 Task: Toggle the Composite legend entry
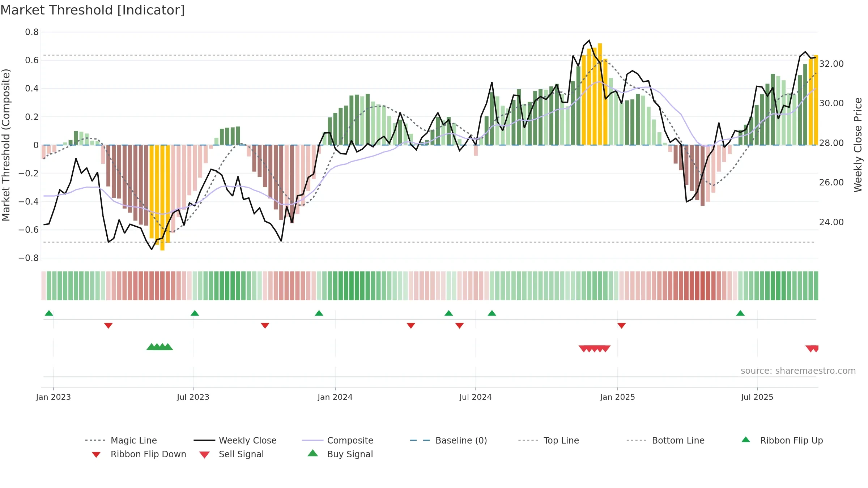(337, 440)
